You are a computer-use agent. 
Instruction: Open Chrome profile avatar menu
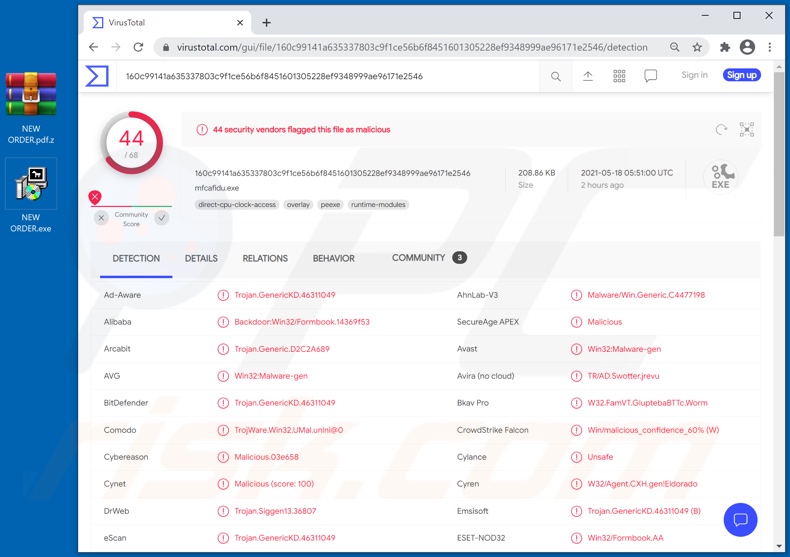click(747, 47)
